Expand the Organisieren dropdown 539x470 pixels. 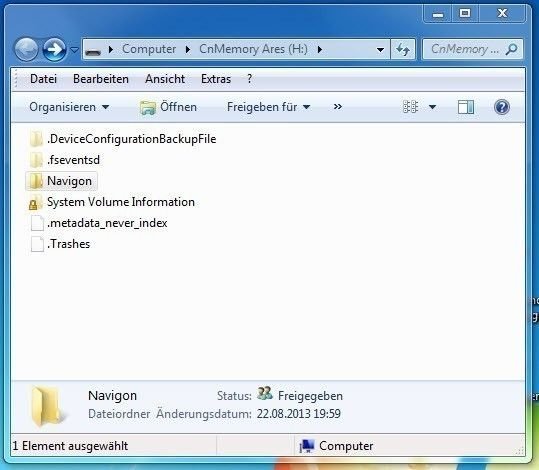click(x=69, y=107)
